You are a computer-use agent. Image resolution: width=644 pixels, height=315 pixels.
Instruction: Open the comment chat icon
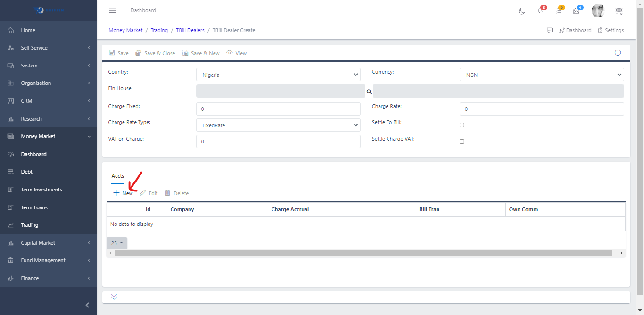click(x=550, y=30)
